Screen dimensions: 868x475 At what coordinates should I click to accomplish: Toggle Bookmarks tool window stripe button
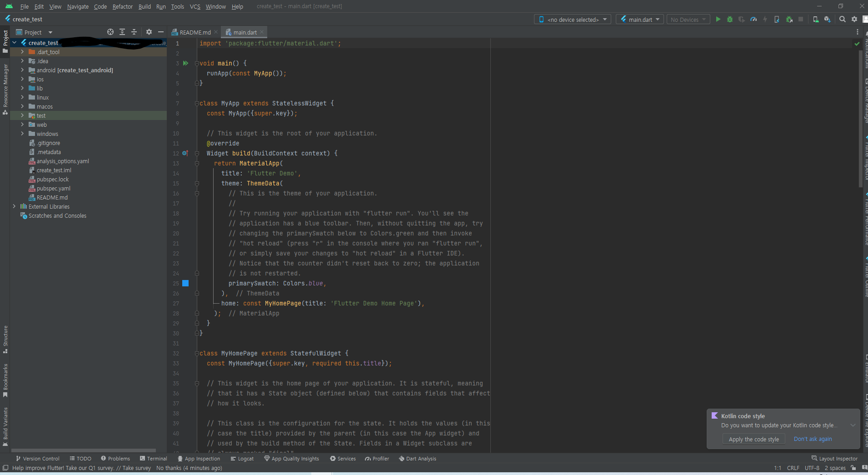point(5,380)
